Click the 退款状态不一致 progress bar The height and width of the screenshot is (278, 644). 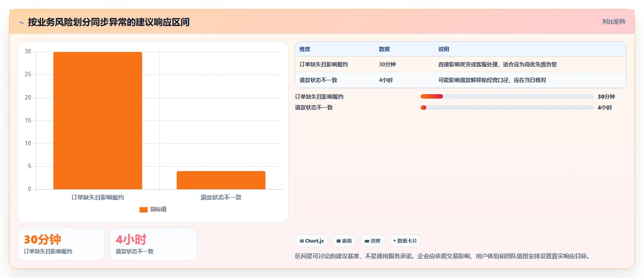point(507,108)
